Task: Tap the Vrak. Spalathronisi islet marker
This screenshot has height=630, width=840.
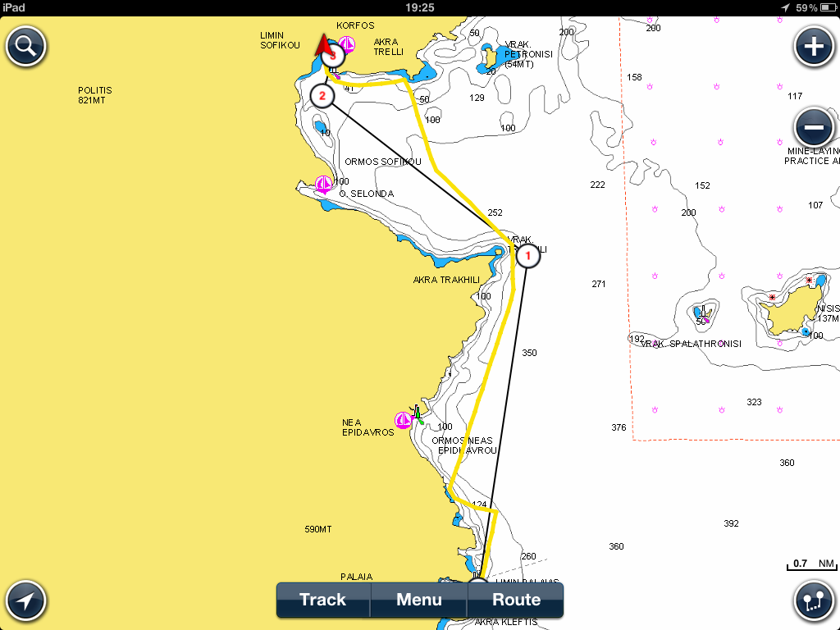Action: click(704, 313)
